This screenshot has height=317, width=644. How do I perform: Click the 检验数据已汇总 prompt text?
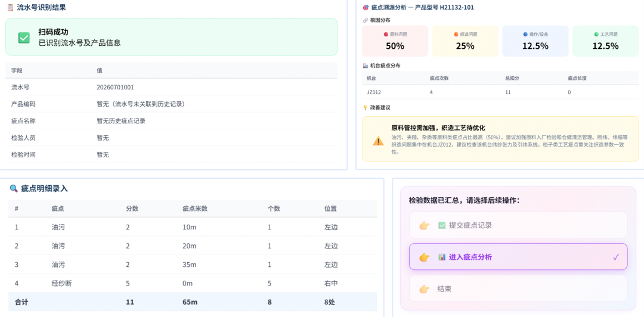click(464, 200)
